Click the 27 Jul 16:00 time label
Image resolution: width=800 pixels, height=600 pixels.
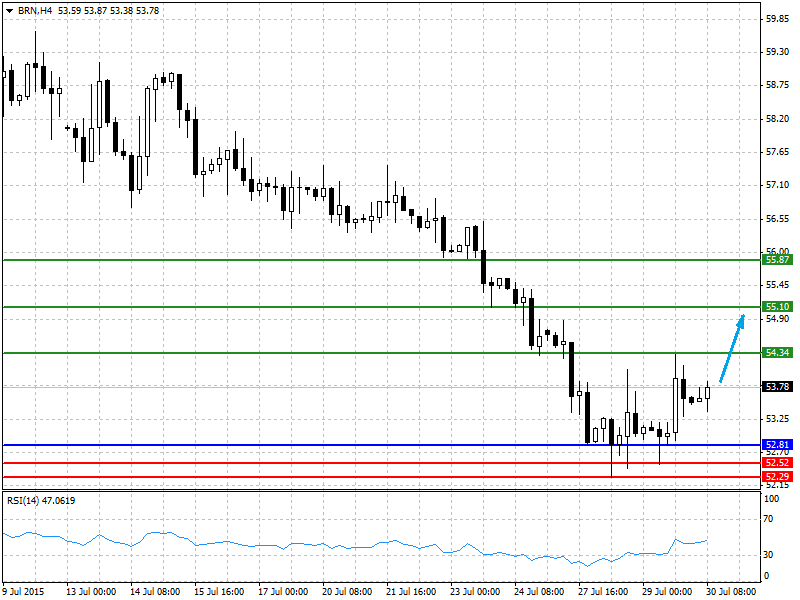(x=603, y=591)
